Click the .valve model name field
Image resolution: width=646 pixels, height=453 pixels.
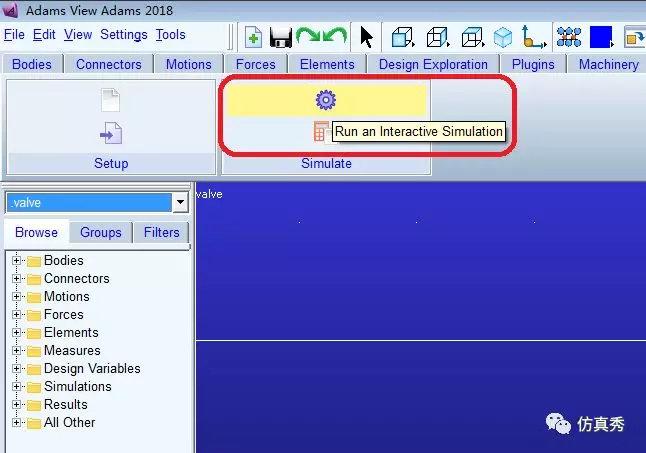click(89, 203)
